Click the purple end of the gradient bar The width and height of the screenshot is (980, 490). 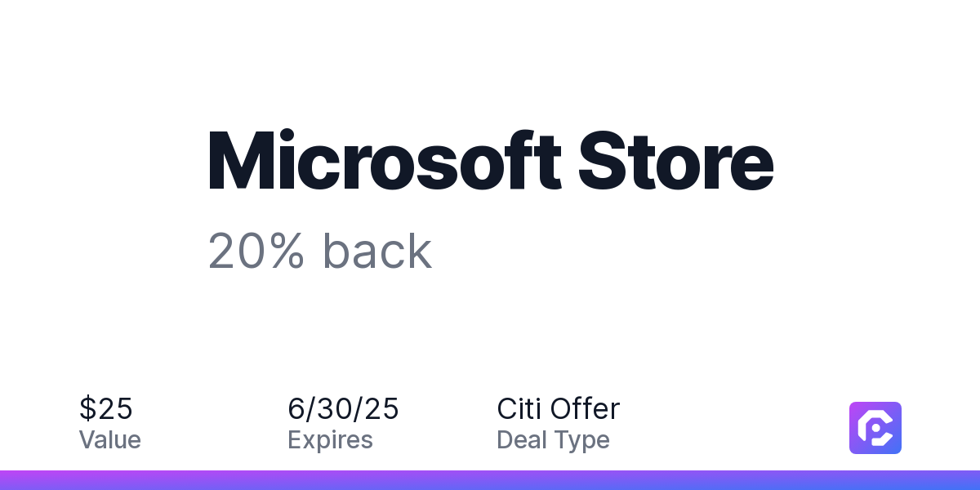coord(24,480)
